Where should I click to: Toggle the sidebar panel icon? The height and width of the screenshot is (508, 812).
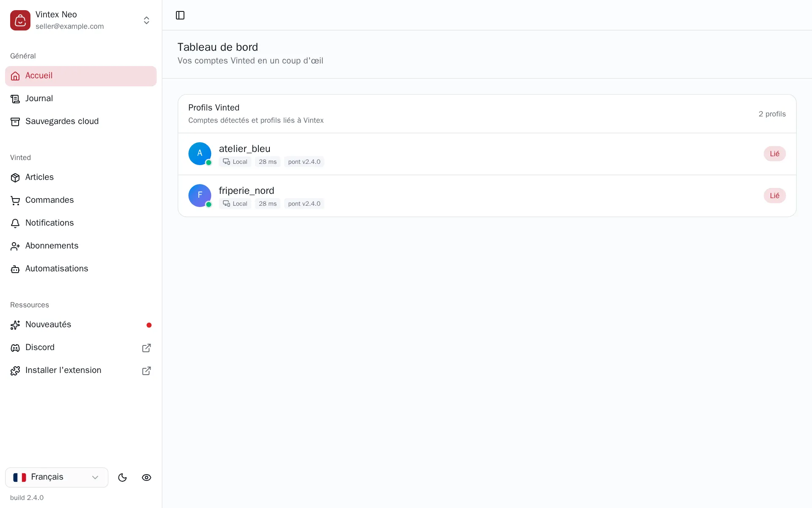click(180, 15)
